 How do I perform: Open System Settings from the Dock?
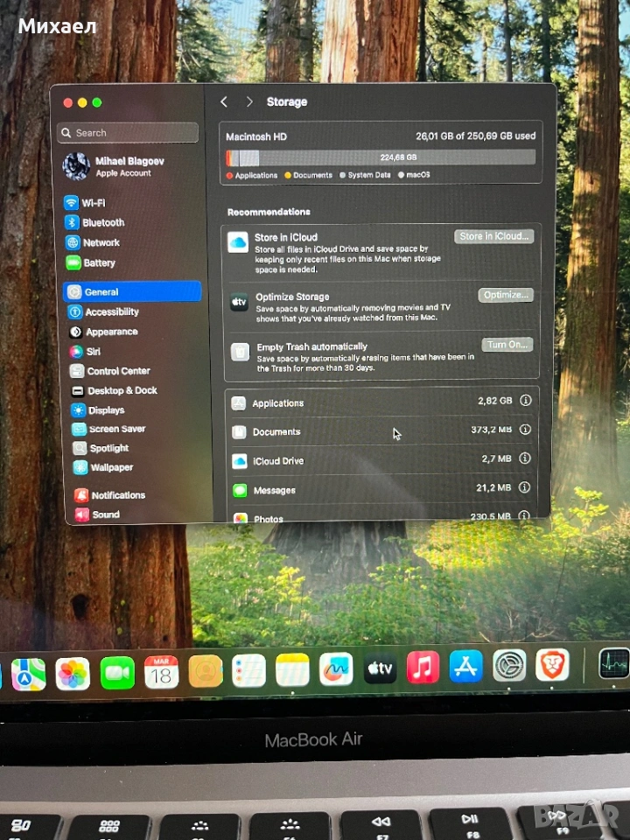509,665
